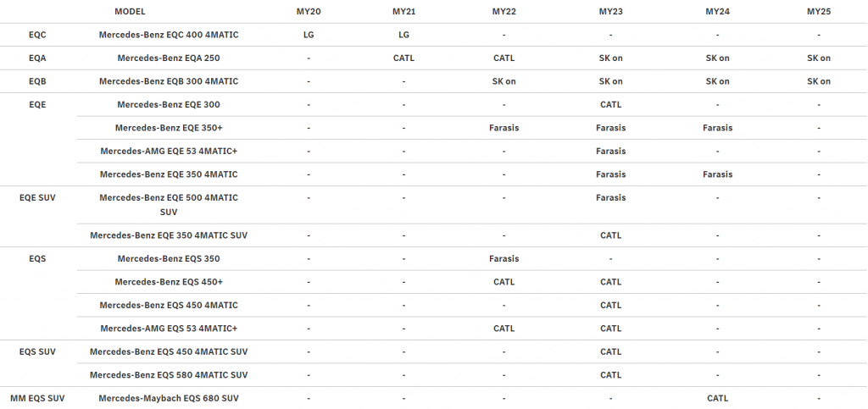The image size is (868, 409).
Task: Select the MY20 column header
Action: (x=309, y=12)
